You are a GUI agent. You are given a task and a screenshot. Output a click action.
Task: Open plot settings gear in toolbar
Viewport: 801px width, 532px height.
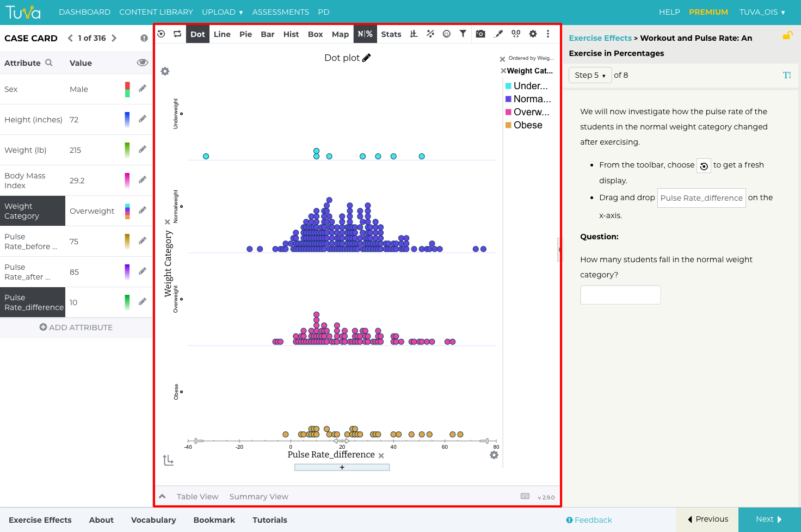coord(533,34)
